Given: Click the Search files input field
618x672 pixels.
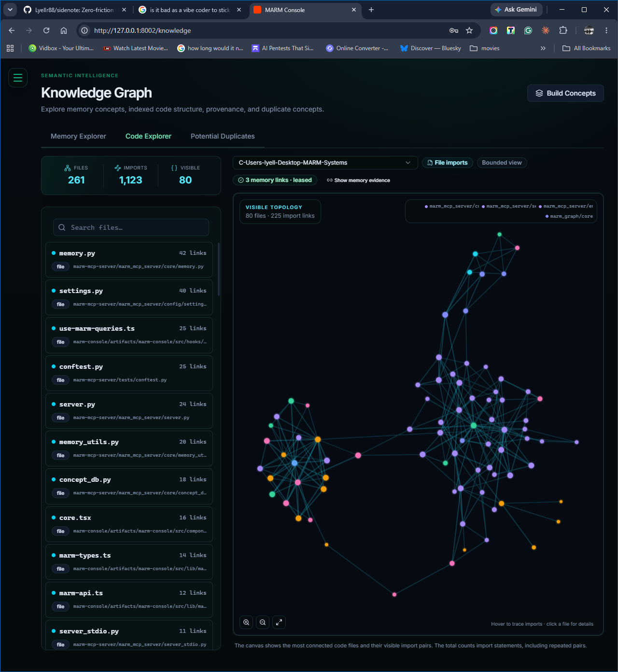Looking at the screenshot, I should point(131,227).
